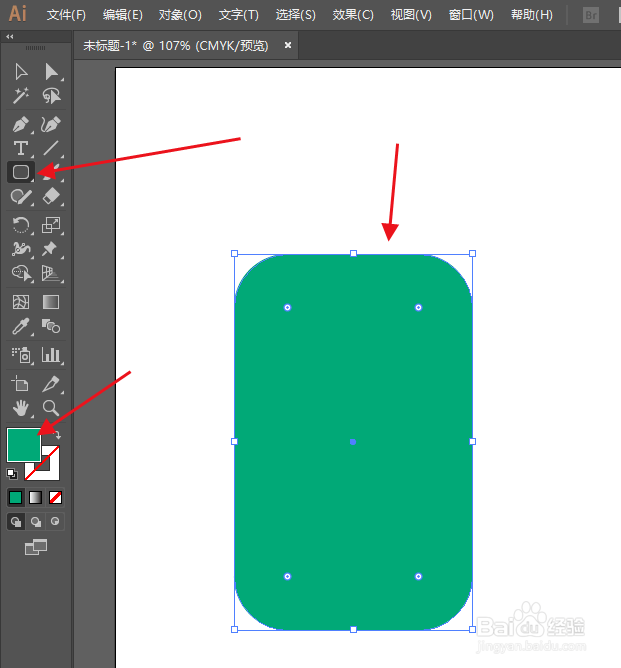Set paint mode to Gradient
Image resolution: width=621 pixels, height=668 pixels.
point(35,497)
